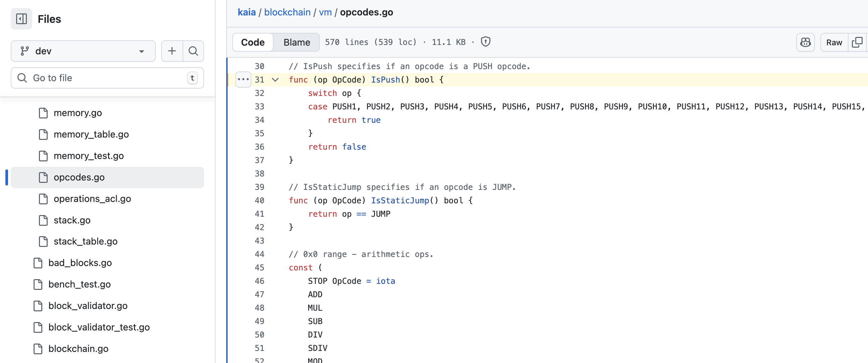Navigate to blockchain breadcrumb folder
This screenshot has height=363, width=868.
[287, 12]
